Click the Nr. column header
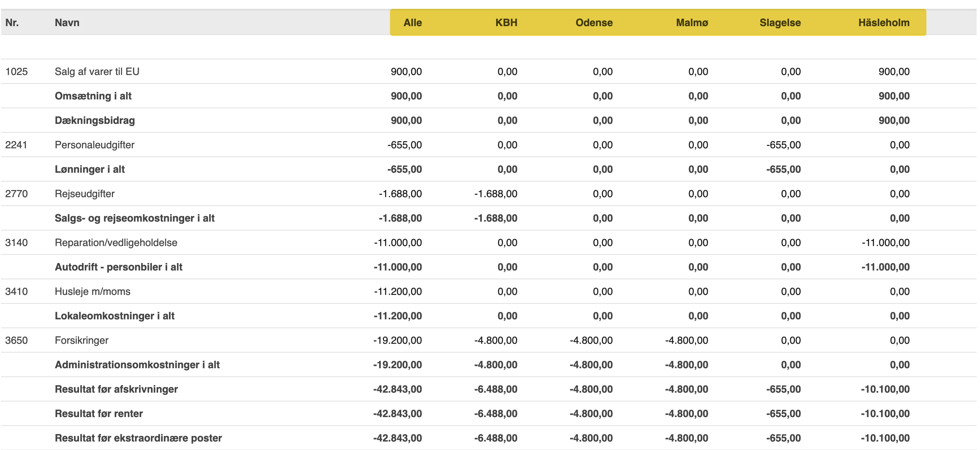980x450 pixels. coord(12,22)
